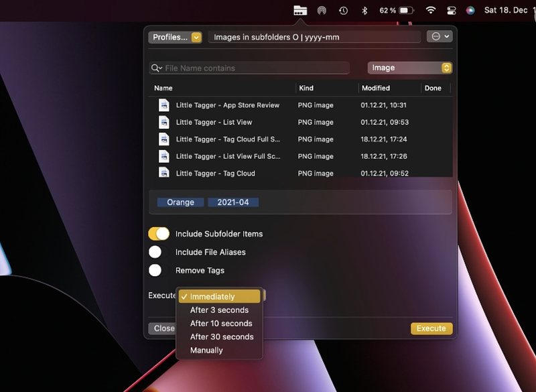Click the folder-tagging app icon in menu bar
The width and height of the screenshot is (536, 392).
300,11
